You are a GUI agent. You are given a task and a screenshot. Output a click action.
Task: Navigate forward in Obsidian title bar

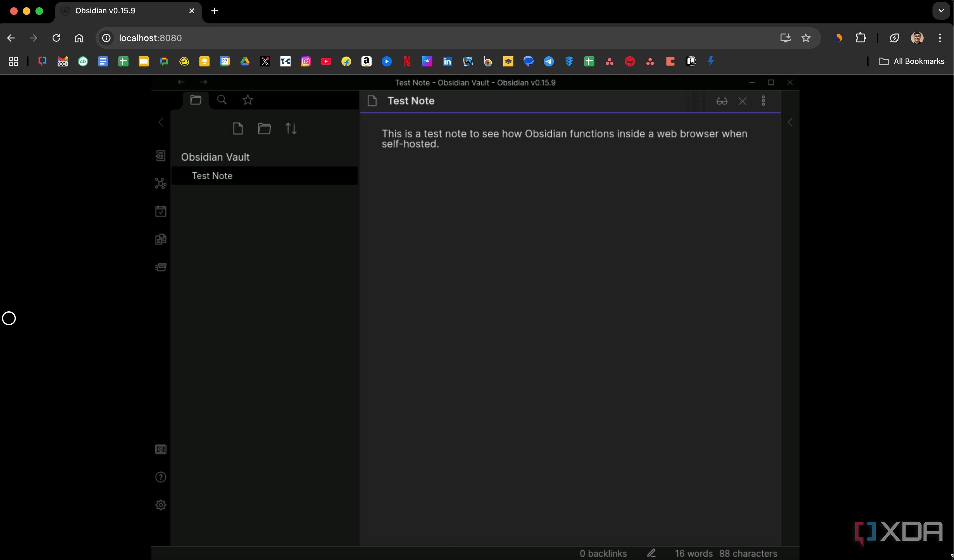click(x=204, y=82)
